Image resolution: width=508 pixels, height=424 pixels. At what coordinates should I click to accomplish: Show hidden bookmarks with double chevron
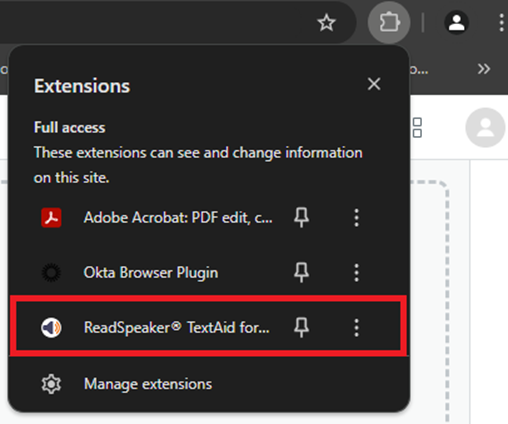484,69
